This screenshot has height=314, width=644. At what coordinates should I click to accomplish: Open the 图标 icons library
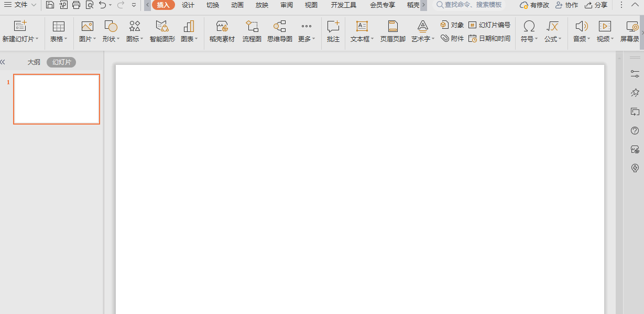(135, 32)
